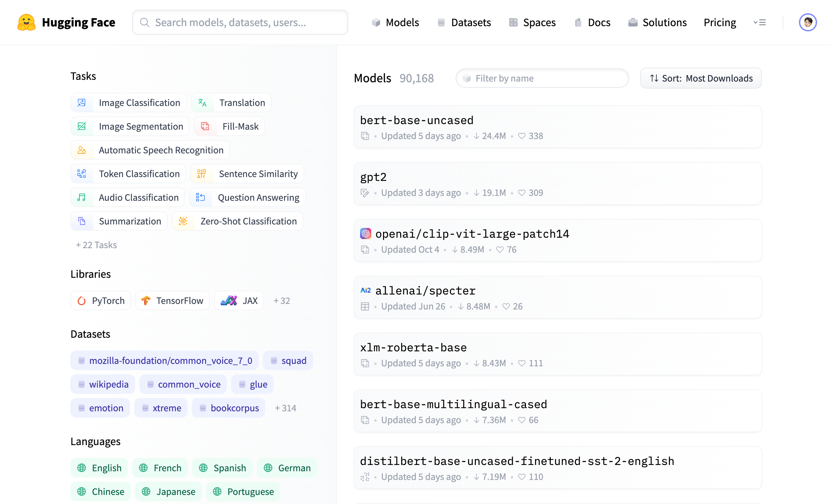Select the Question Answering task
The height and width of the screenshot is (504, 831).
click(247, 198)
